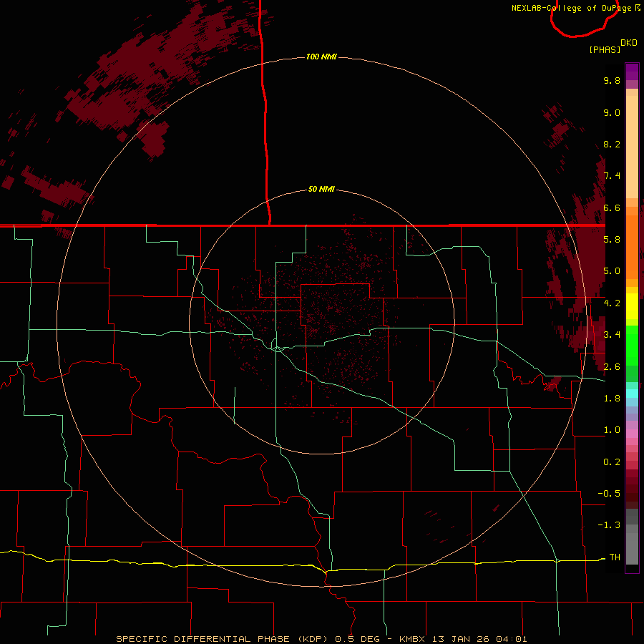Click the Specific Differential Phase (KDP) title text
The width and height of the screenshot is (644, 644).
[x=221, y=639]
